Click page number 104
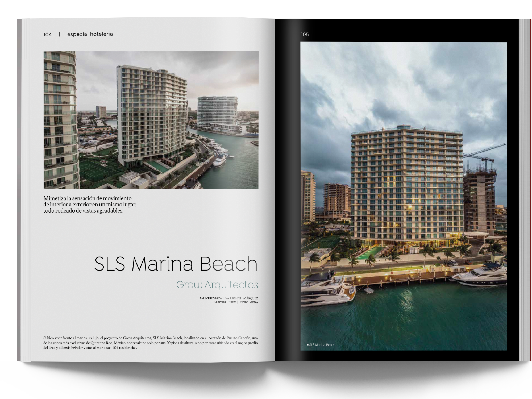Viewport: 532px width, 399px height. [x=47, y=35]
